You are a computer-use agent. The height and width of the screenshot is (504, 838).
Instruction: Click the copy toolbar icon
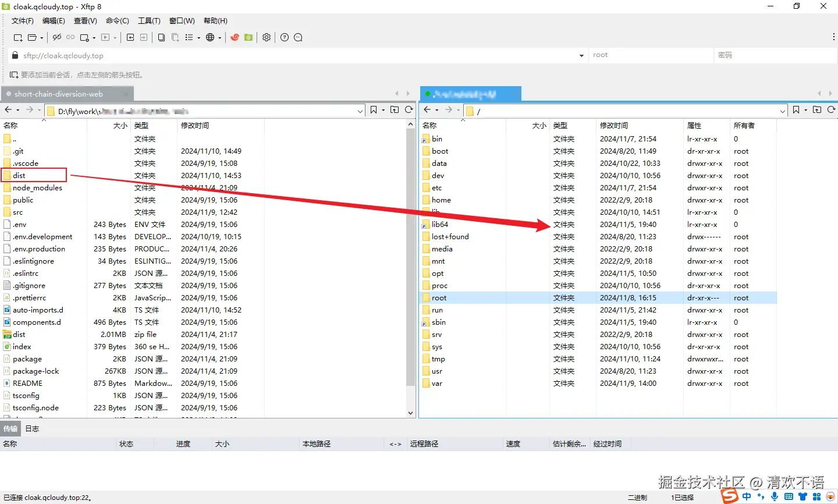click(x=161, y=37)
